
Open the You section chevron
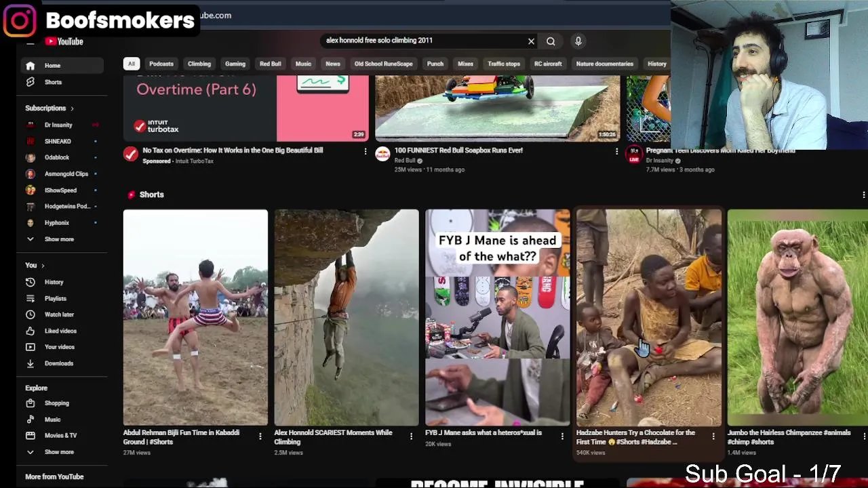tap(43, 266)
